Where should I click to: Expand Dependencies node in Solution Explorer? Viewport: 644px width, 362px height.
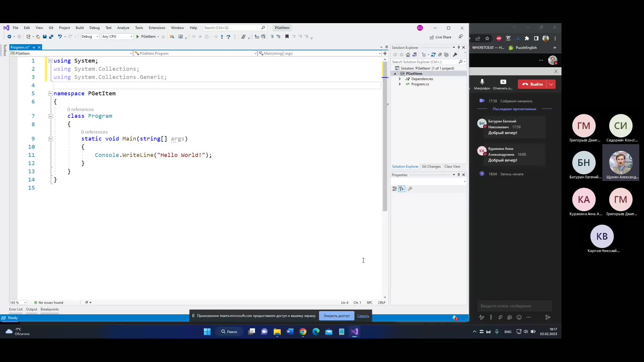point(400,79)
